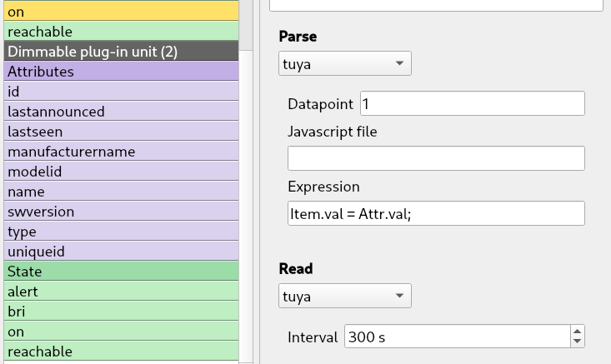This screenshot has height=364, width=611.
Task: Select the alert state item
Action: [x=121, y=292]
